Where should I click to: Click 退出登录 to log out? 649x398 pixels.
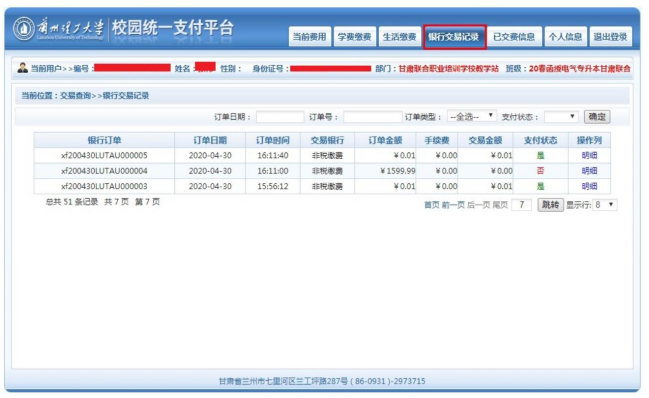coord(611,37)
